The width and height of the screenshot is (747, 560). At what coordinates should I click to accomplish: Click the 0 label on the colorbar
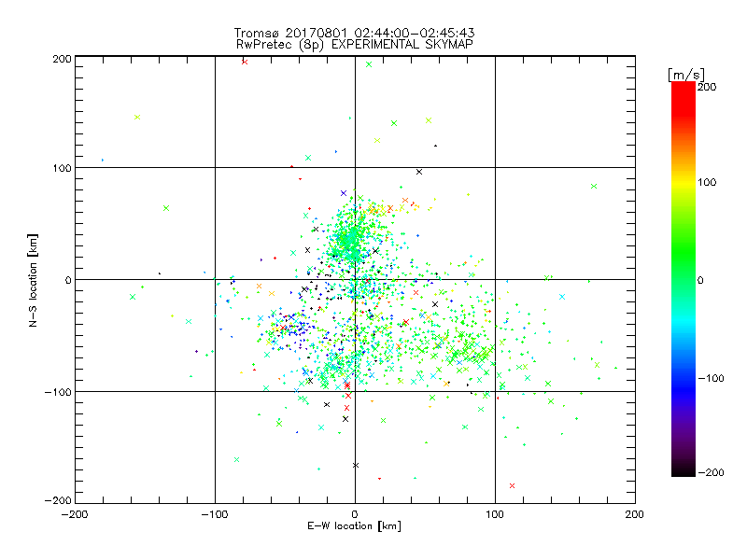tap(700, 281)
